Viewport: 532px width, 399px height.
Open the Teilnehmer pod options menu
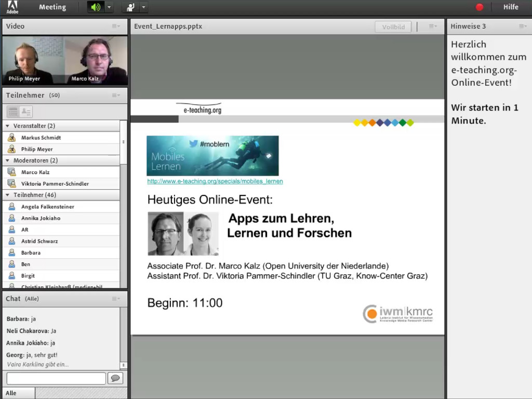click(x=116, y=96)
